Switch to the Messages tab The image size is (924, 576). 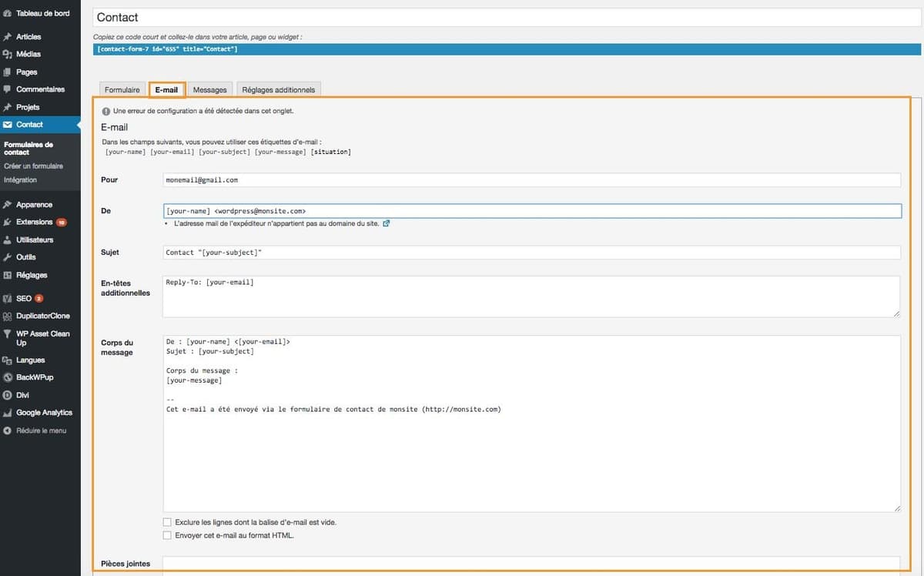pos(209,89)
